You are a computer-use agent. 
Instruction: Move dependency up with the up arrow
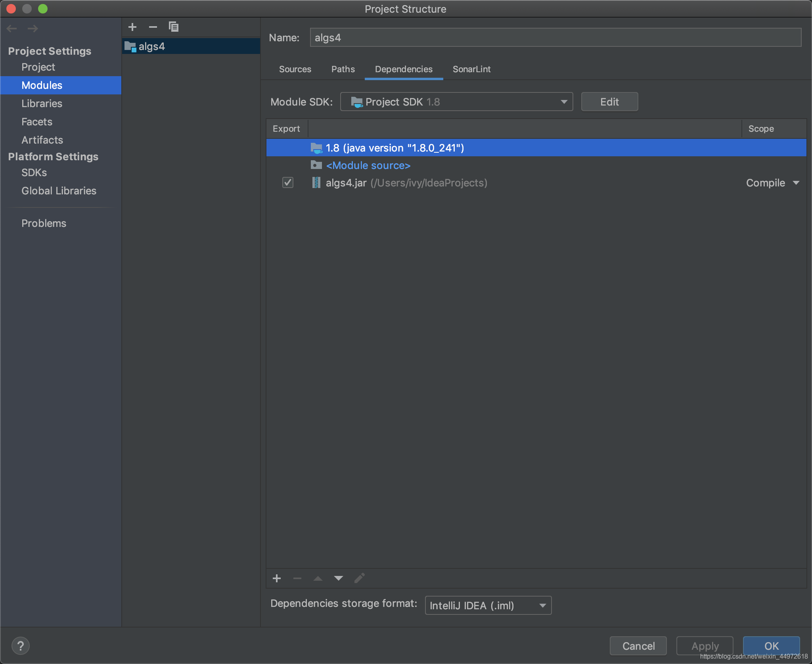tap(318, 578)
